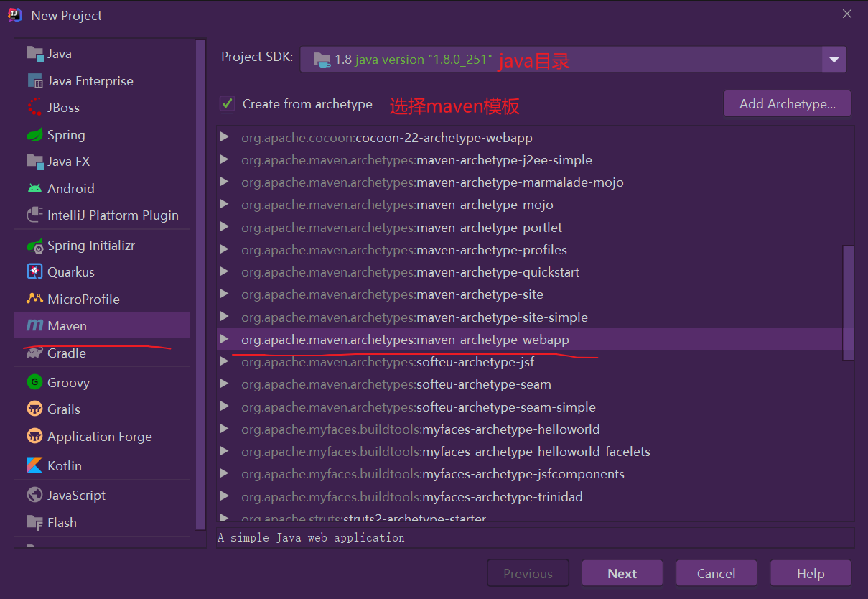Expand maven-archetype-quickstart node
Image resolution: width=868 pixels, height=599 pixels.
tap(224, 271)
